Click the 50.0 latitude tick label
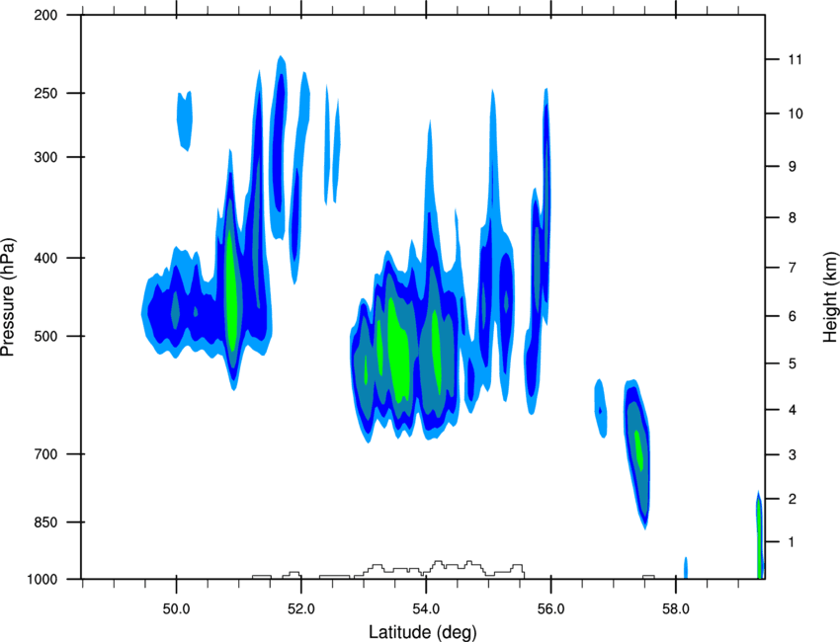 pos(176,609)
